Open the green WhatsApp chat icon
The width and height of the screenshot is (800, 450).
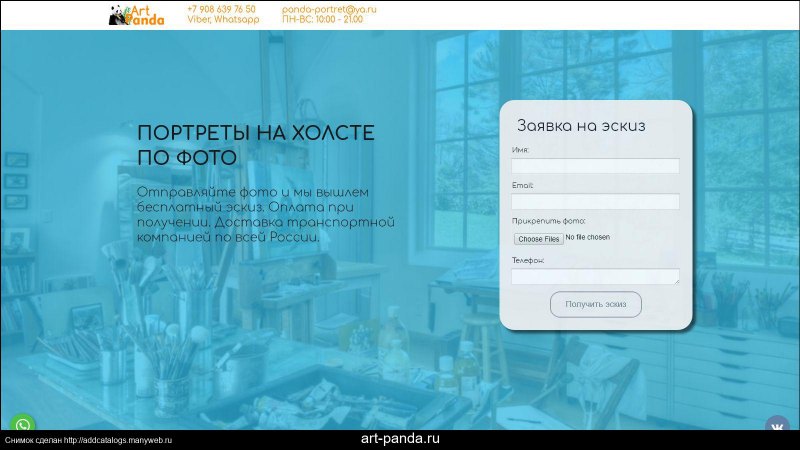click(22, 425)
